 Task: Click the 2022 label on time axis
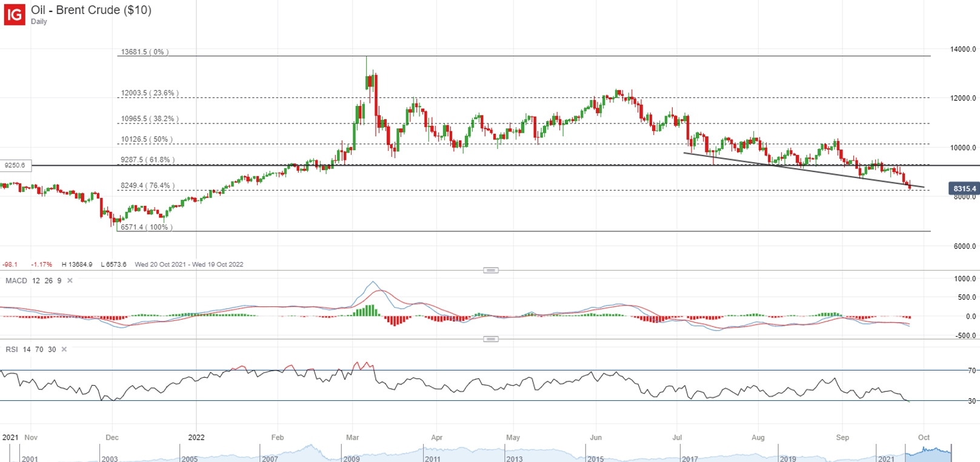coord(196,437)
